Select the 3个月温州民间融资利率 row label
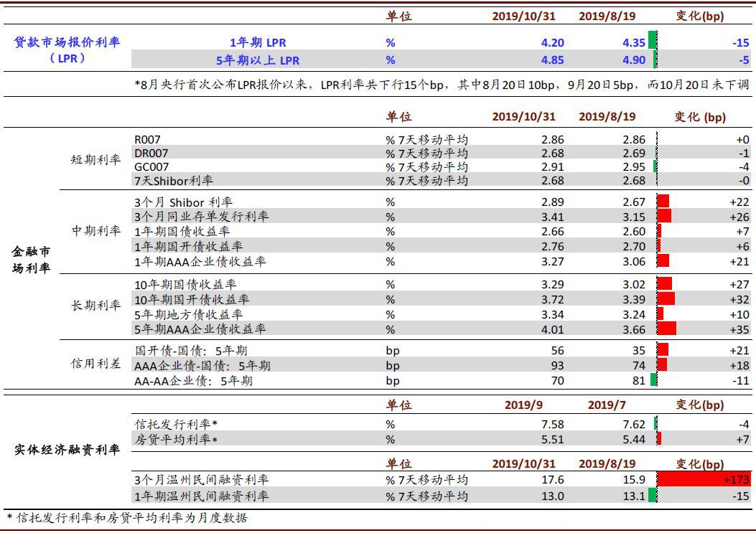 pos(202,480)
